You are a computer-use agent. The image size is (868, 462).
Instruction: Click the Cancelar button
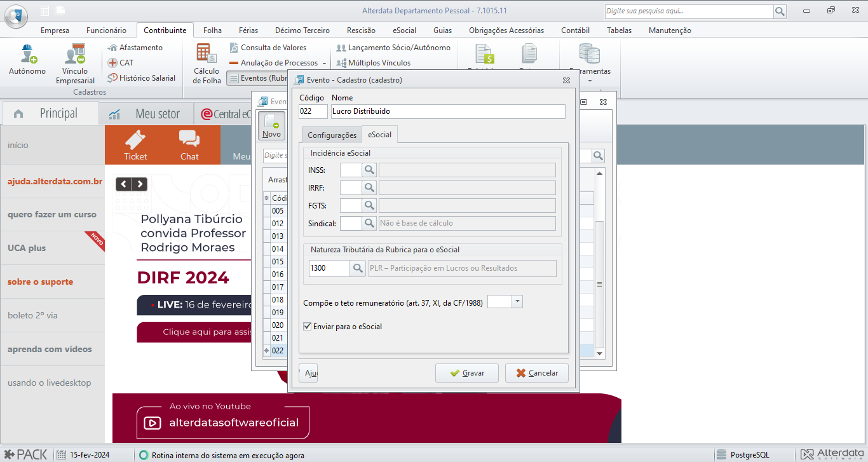(537, 373)
